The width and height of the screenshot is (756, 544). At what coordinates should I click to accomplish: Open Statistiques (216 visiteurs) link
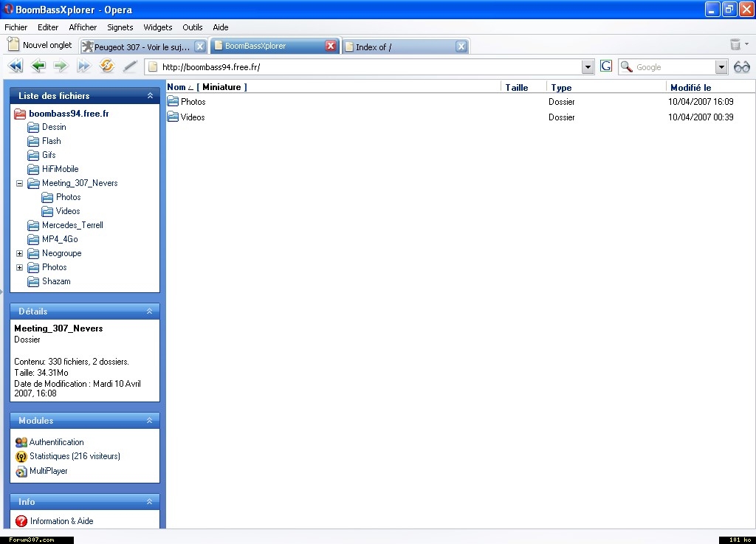point(75,456)
